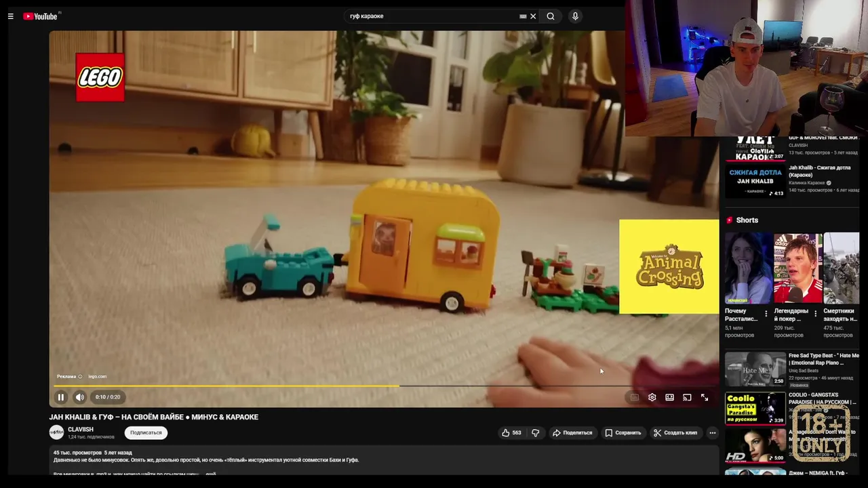
Task: Pause the video playback
Action: [61, 397]
